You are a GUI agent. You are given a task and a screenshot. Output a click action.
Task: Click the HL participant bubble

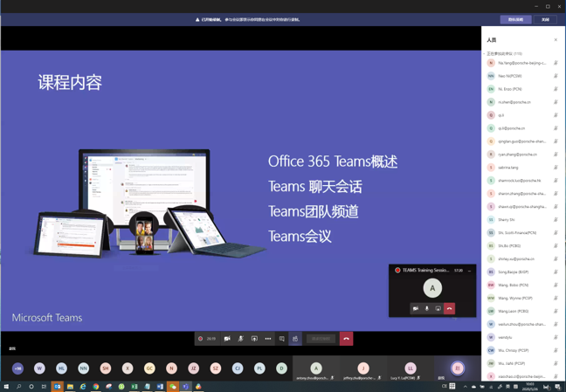pos(62,368)
